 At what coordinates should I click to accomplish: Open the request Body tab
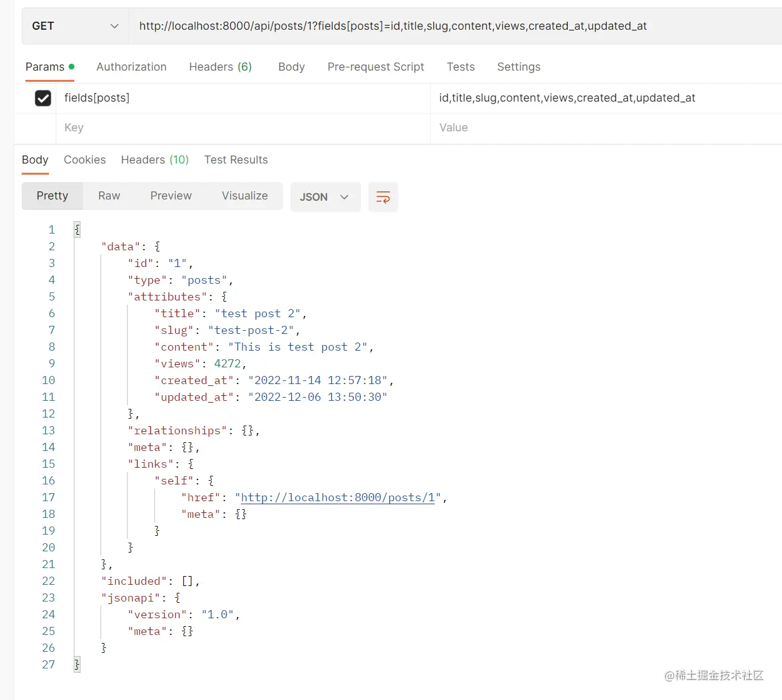click(x=292, y=67)
